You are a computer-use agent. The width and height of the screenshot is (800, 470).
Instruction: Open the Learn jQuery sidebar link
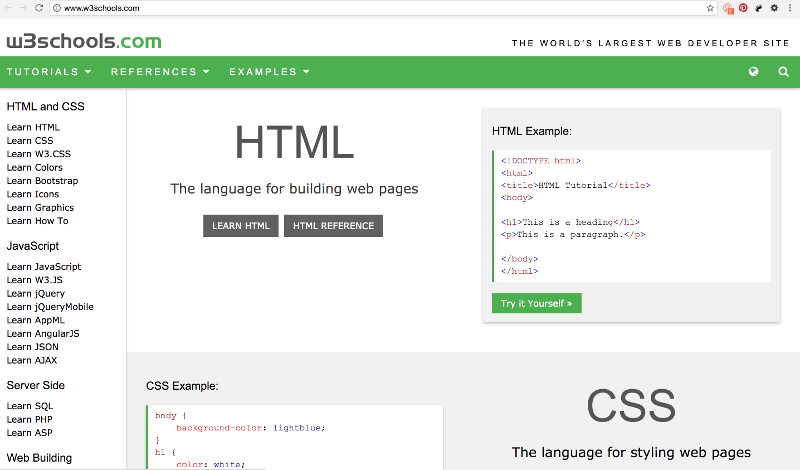click(36, 293)
